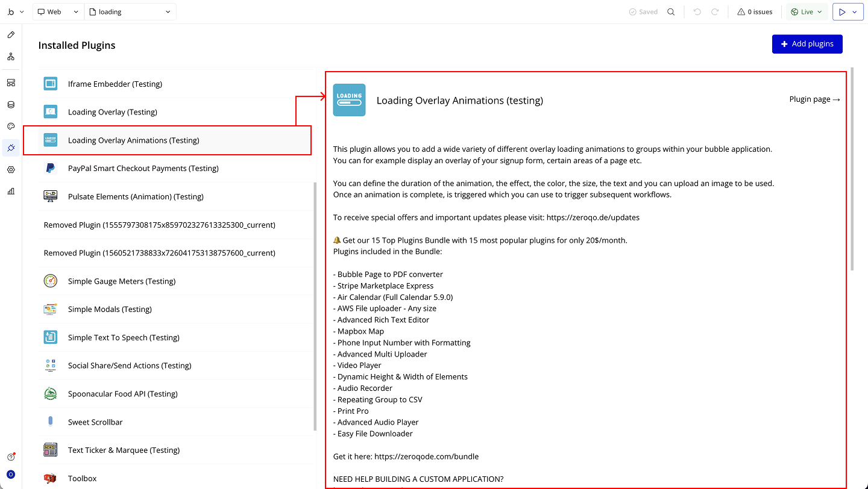
Task: Click the Add plugins button
Action: tap(807, 44)
